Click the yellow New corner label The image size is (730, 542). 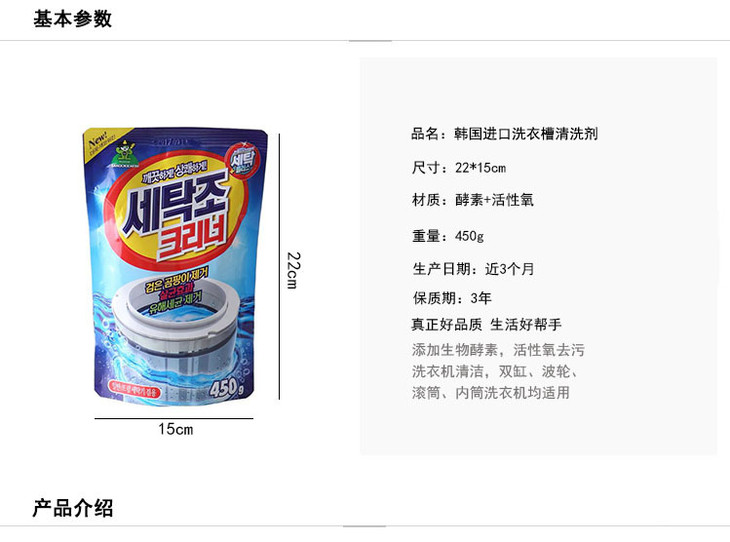[101, 140]
